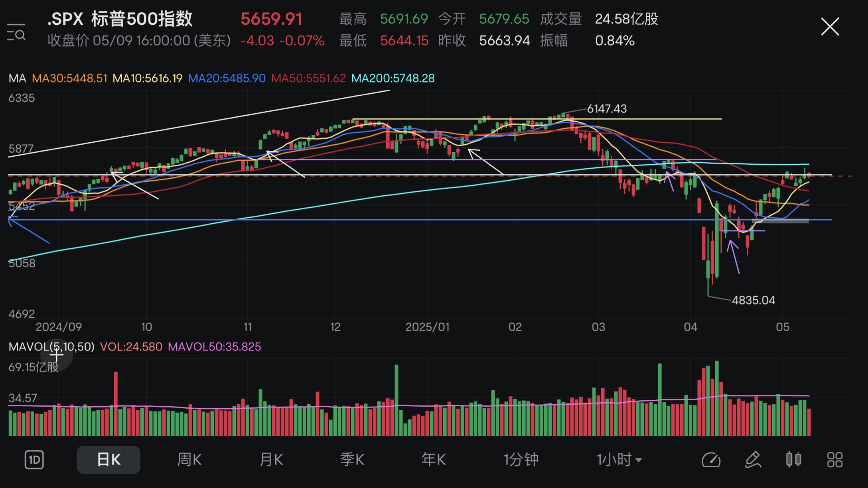Viewport: 868px width, 488px height.
Task: Tap the 最高 high price 5691.69
Action: pyautogui.click(x=404, y=19)
